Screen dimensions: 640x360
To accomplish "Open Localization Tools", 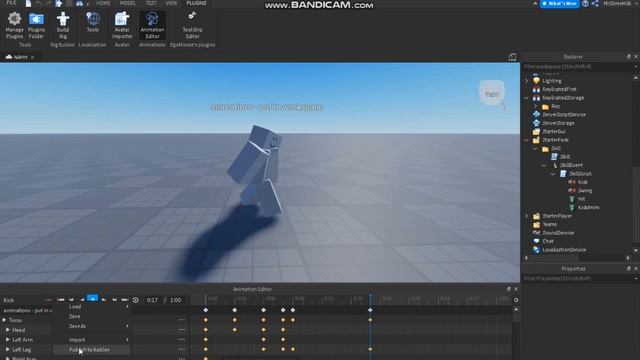I will click(93, 22).
